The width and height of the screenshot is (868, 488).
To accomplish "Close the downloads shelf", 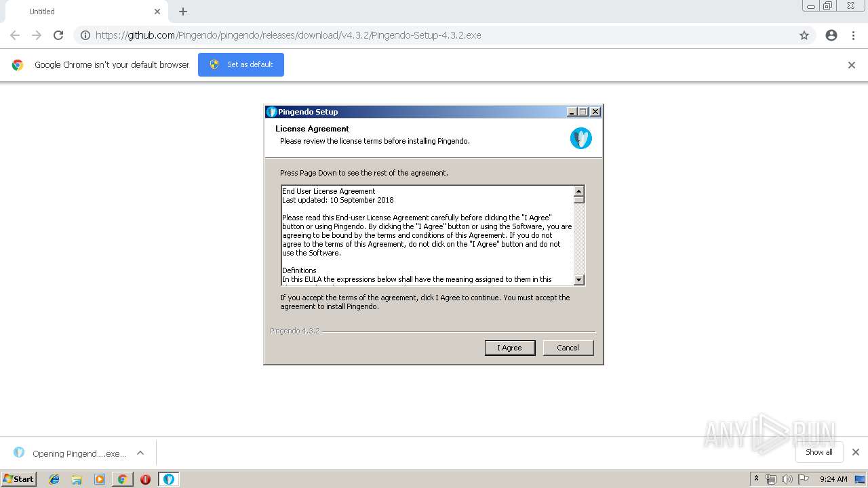I will (x=856, y=452).
